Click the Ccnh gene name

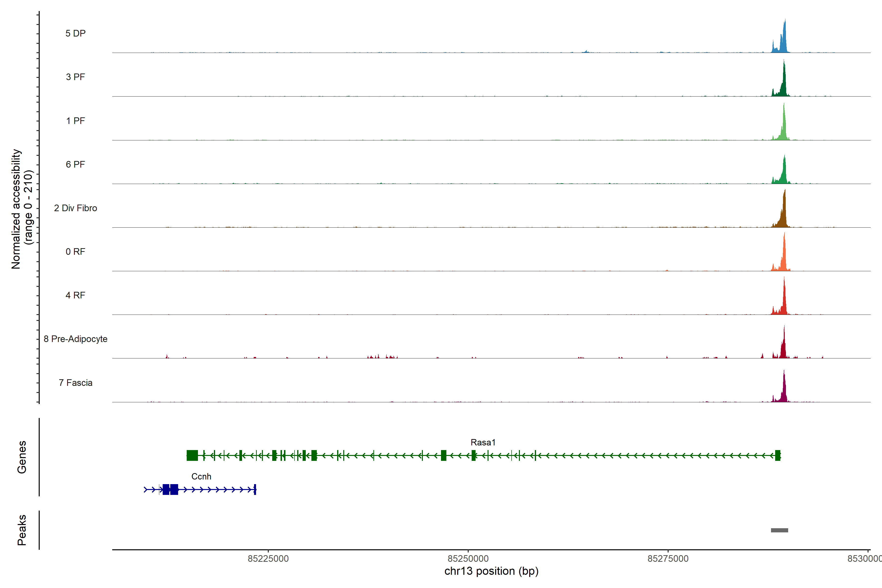201,477
